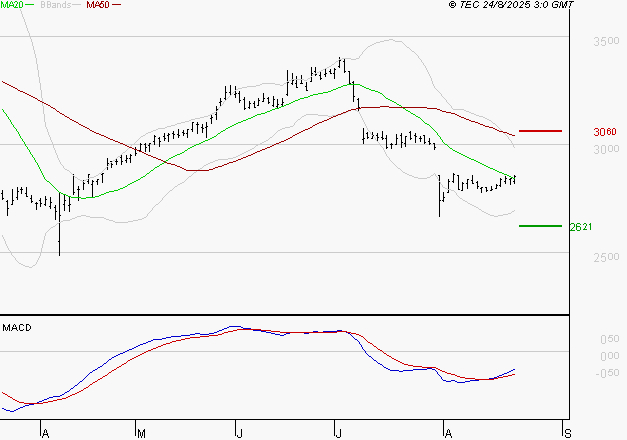627x440 pixels.
Task: Click the red 3060 resistance value
Action: pos(605,132)
